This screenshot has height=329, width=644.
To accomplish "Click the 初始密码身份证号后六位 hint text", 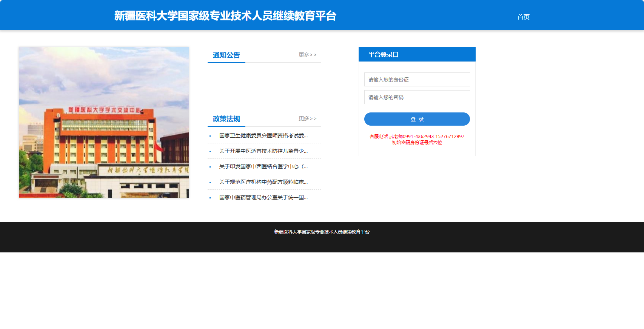I will click(417, 143).
